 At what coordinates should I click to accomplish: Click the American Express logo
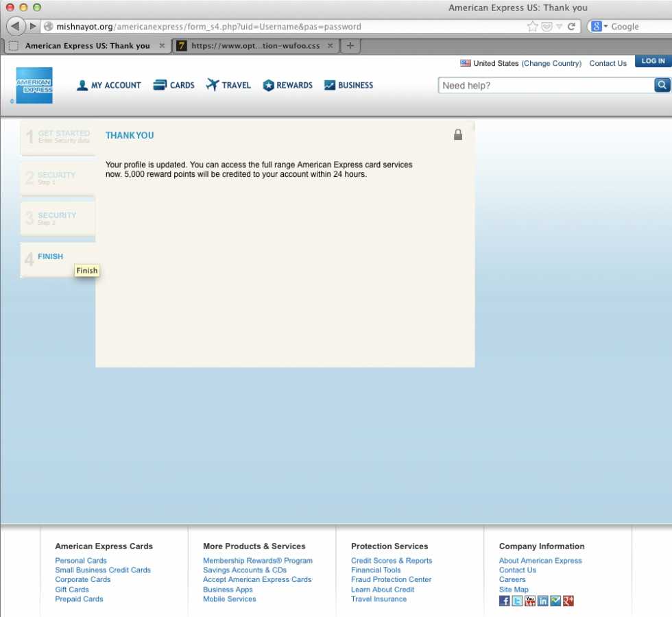coord(34,86)
